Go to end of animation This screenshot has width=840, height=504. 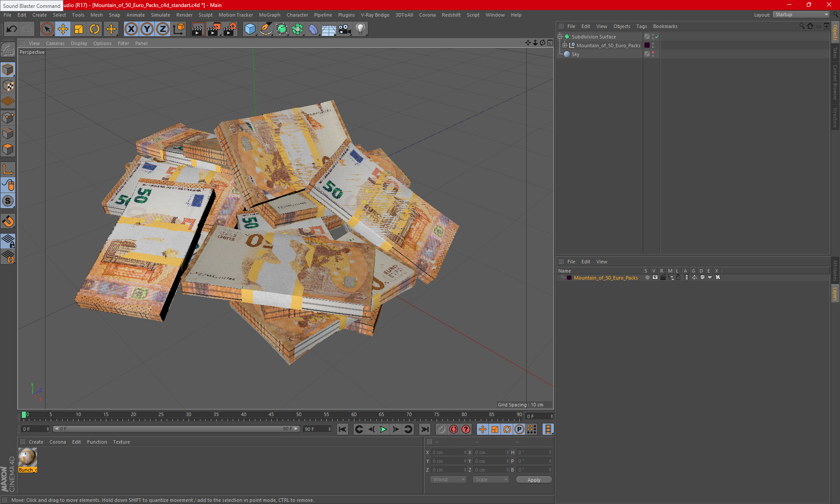(x=424, y=429)
